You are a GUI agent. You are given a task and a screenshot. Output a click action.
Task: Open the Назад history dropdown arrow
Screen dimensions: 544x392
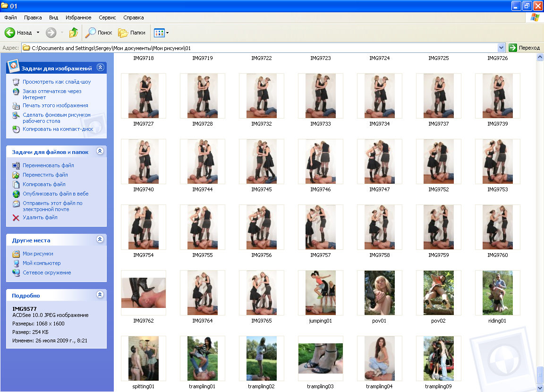[x=38, y=33]
